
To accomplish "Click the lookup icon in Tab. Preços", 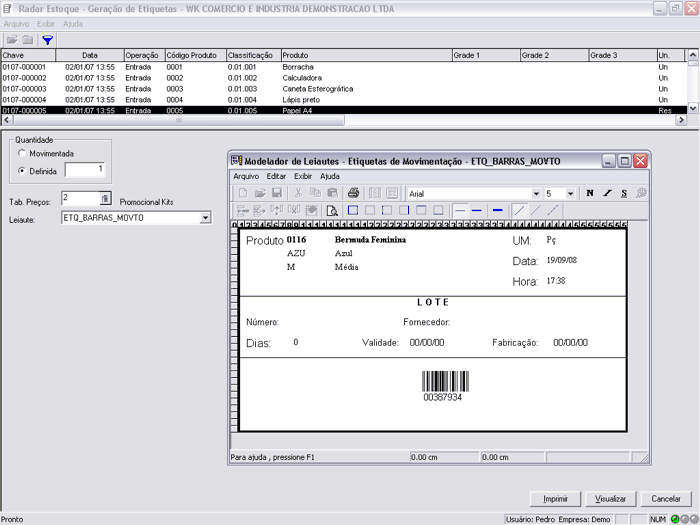I will click(105, 199).
